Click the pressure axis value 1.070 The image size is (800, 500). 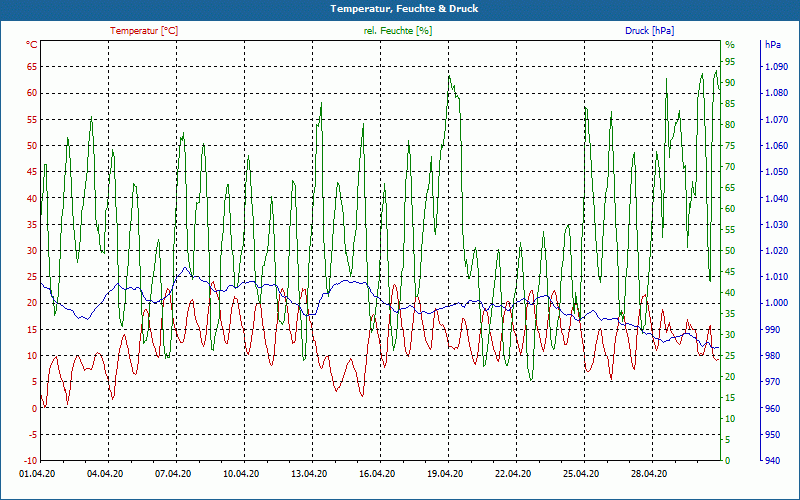[x=776, y=119]
